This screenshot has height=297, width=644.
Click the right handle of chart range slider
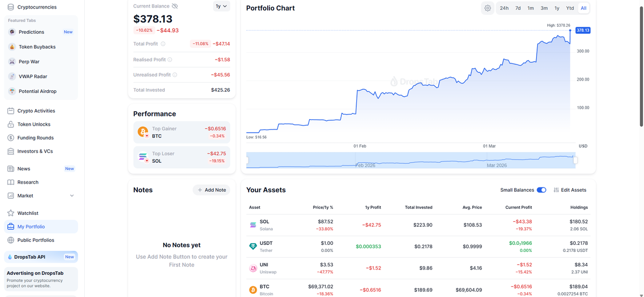tap(575, 160)
